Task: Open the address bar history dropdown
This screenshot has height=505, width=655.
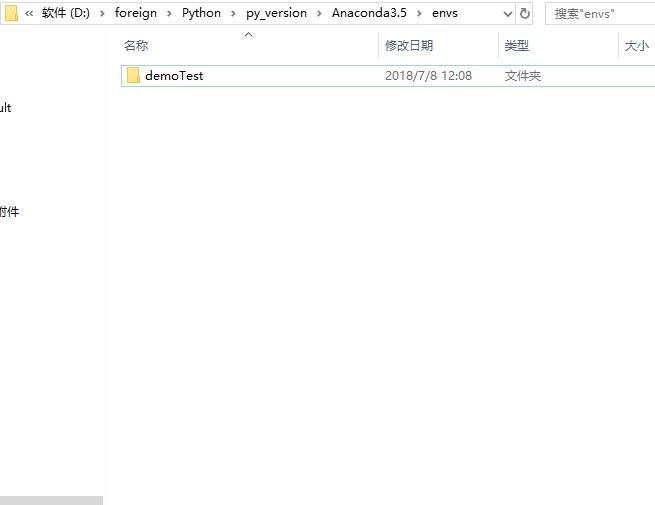Action: click(x=506, y=14)
